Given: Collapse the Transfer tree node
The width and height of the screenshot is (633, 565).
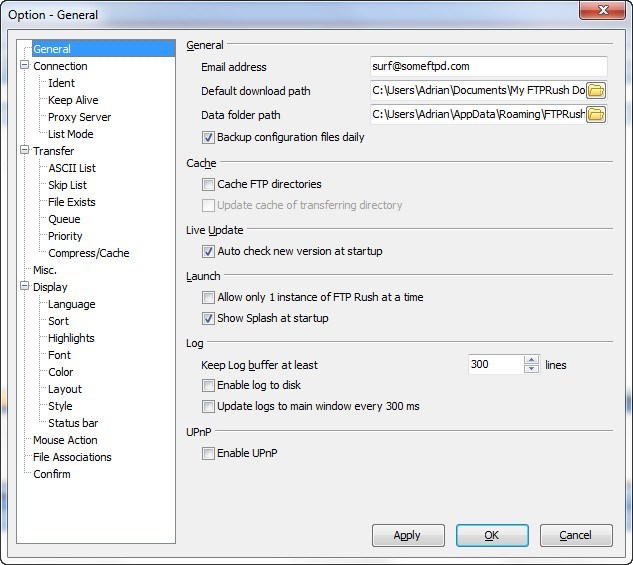Looking at the screenshot, I should [25, 151].
